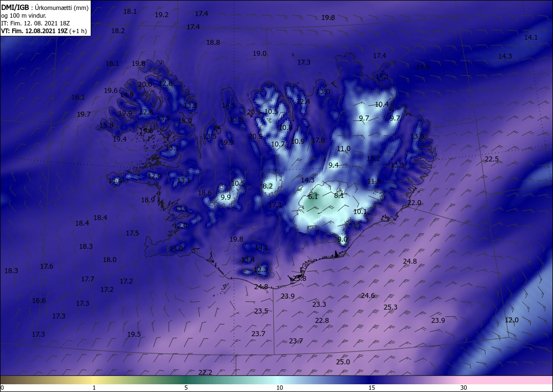Viewport: 553px width, 392px height.
Task: Click the 9.4 value label
Action: coord(333,165)
